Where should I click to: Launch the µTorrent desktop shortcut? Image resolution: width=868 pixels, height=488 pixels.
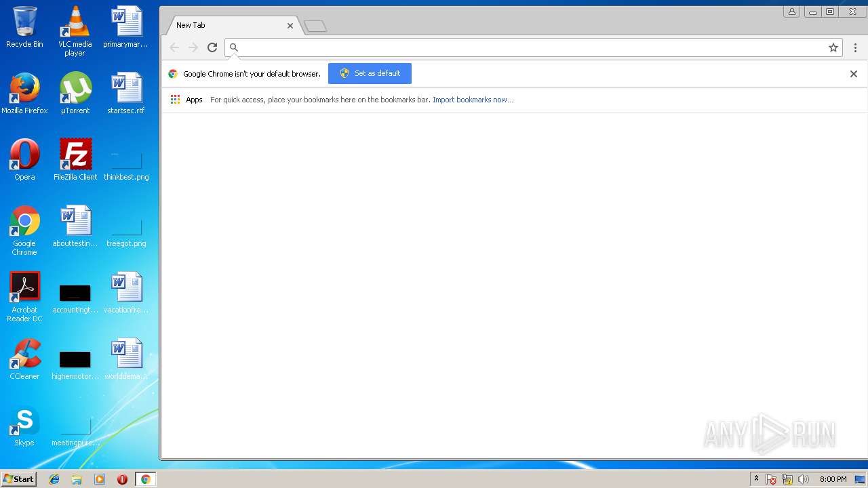click(75, 94)
